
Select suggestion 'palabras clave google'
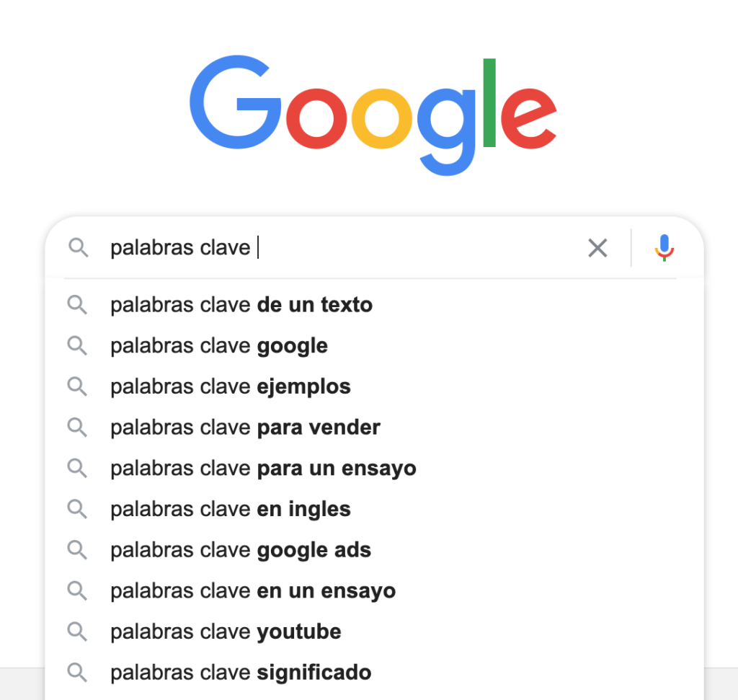tap(219, 346)
